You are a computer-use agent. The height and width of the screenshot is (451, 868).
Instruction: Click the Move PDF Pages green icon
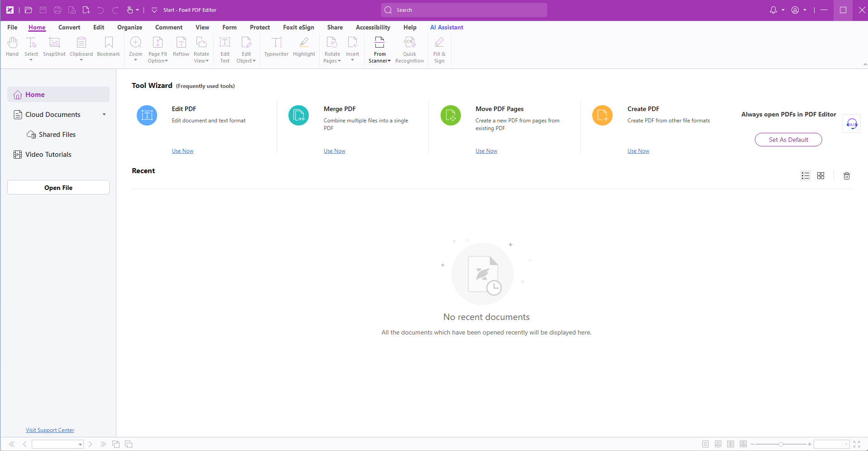point(451,116)
